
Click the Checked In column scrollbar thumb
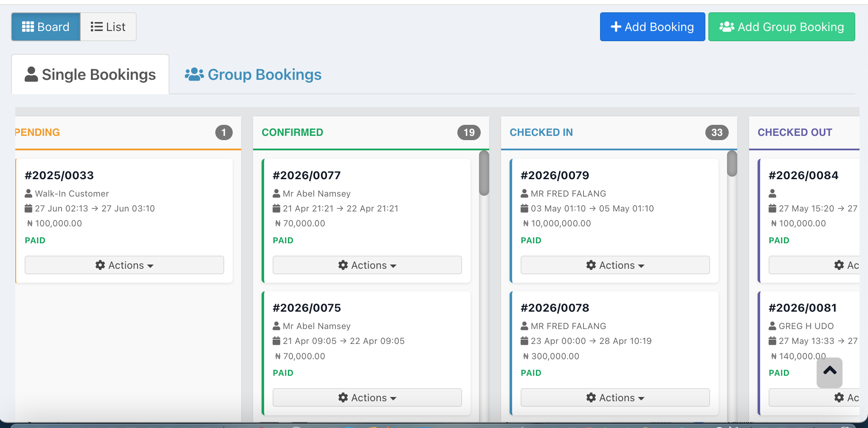732,163
